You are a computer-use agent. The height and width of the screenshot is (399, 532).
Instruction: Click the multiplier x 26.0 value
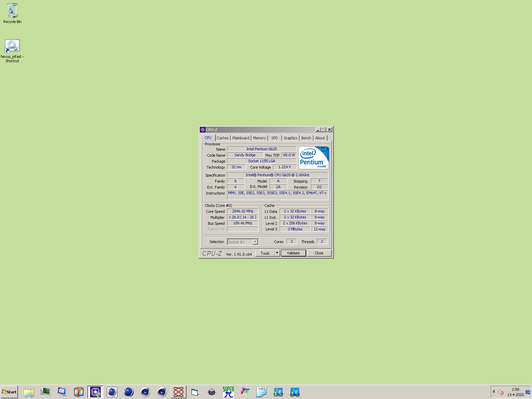(243, 217)
